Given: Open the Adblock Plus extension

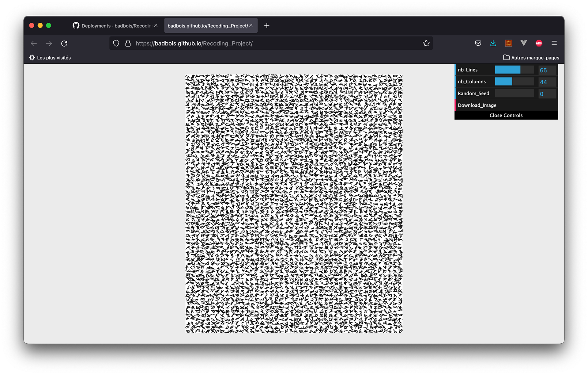Looking at the screenshot, I should coord(539,43).
